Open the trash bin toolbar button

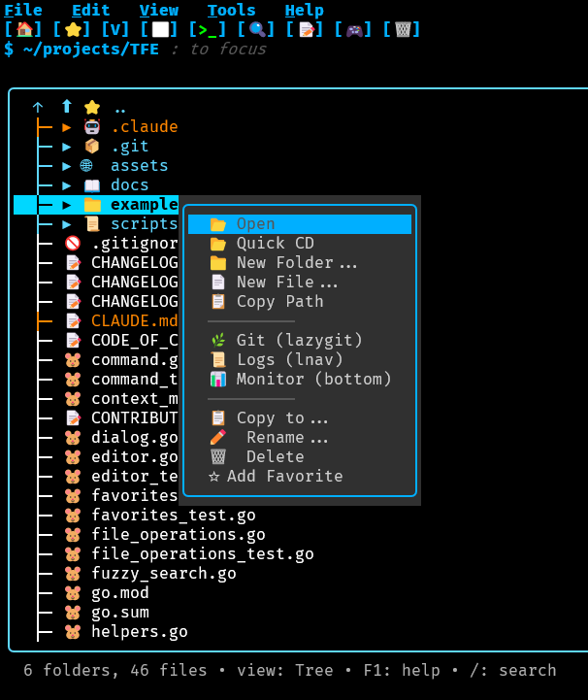click(x=402, y=29)
